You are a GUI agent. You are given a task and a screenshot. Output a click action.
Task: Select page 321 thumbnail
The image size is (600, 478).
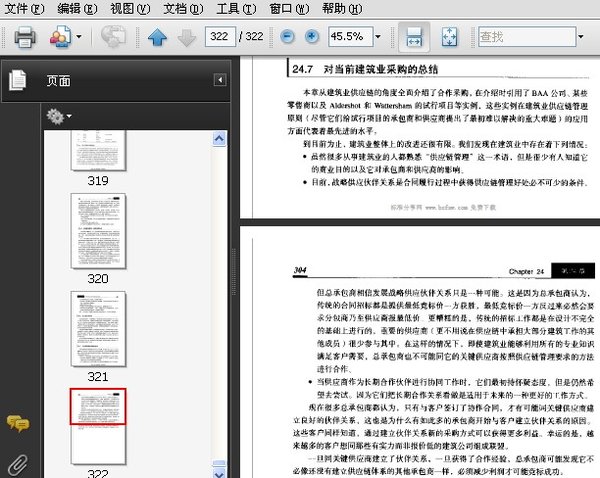98,329
